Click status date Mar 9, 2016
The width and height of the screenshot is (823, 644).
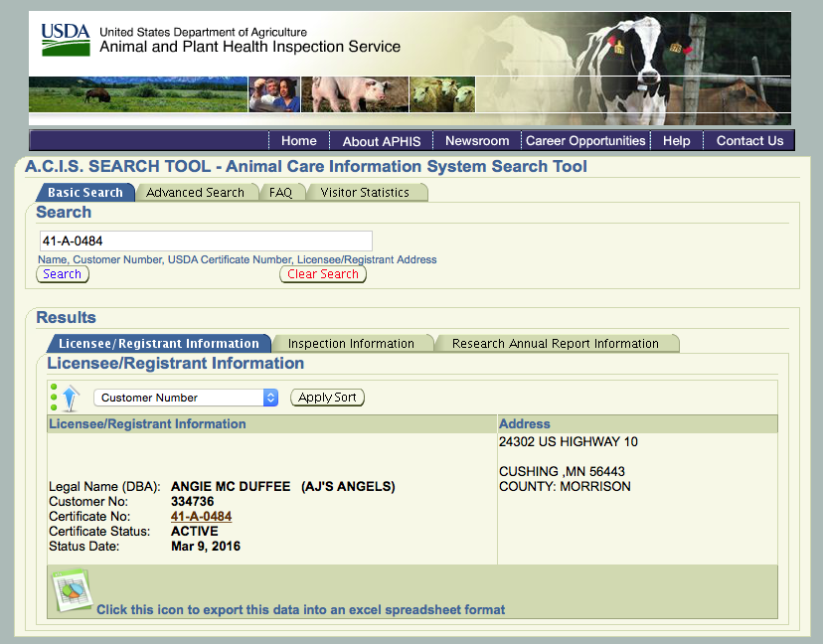point(205,547)
